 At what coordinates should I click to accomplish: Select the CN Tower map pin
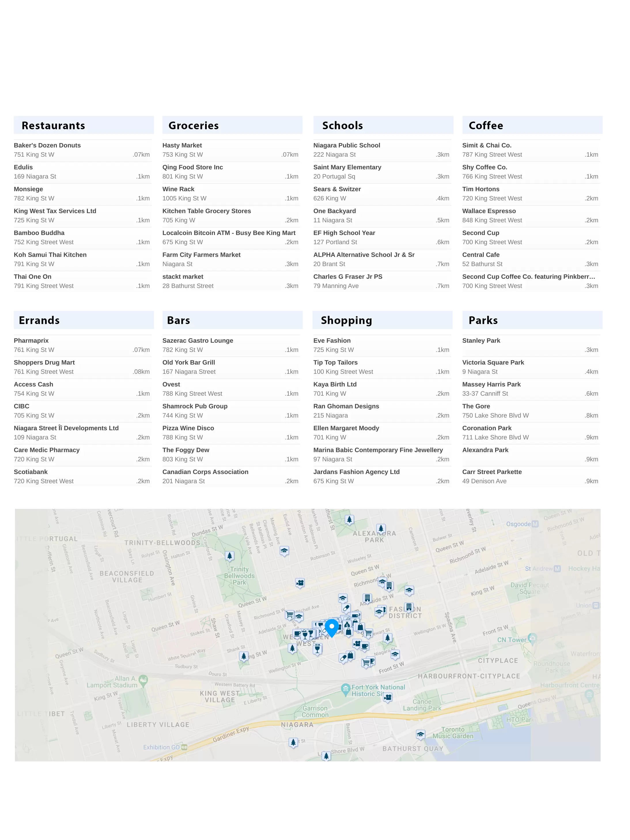532,638
